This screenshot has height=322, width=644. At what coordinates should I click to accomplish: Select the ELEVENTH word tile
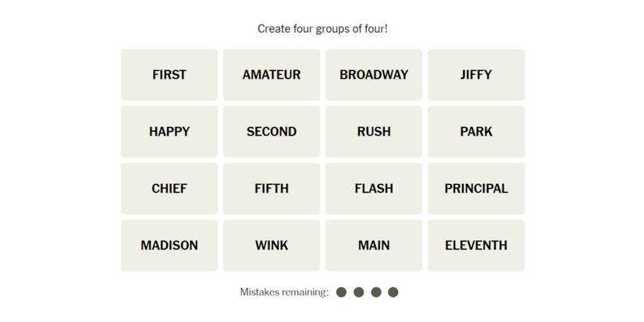(x=476, y=246)
